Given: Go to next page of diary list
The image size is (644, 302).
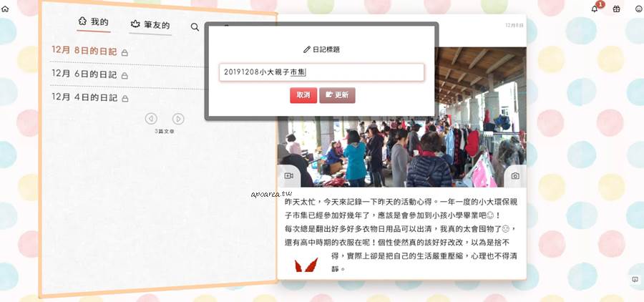Looking at the screenshot, I should click(178, 120).
